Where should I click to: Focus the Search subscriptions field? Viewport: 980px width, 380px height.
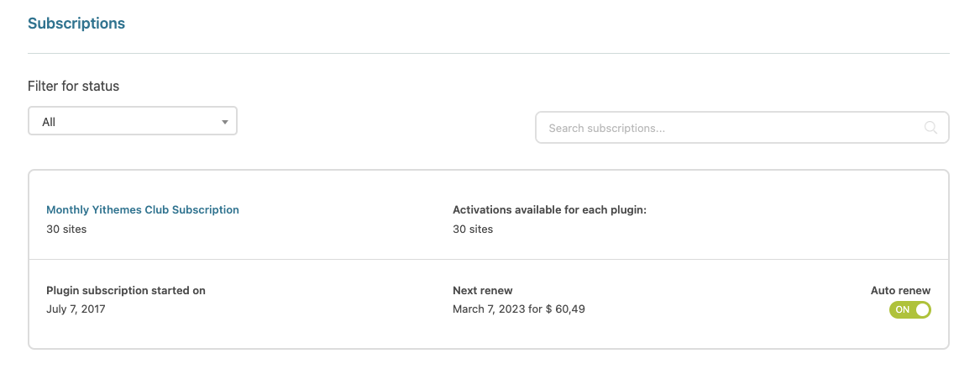(742, 128)
